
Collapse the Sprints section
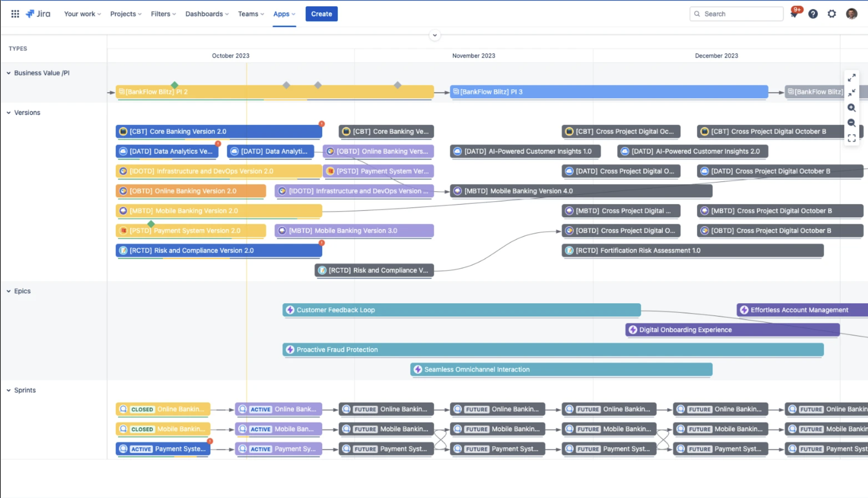(x=8, y=390)
